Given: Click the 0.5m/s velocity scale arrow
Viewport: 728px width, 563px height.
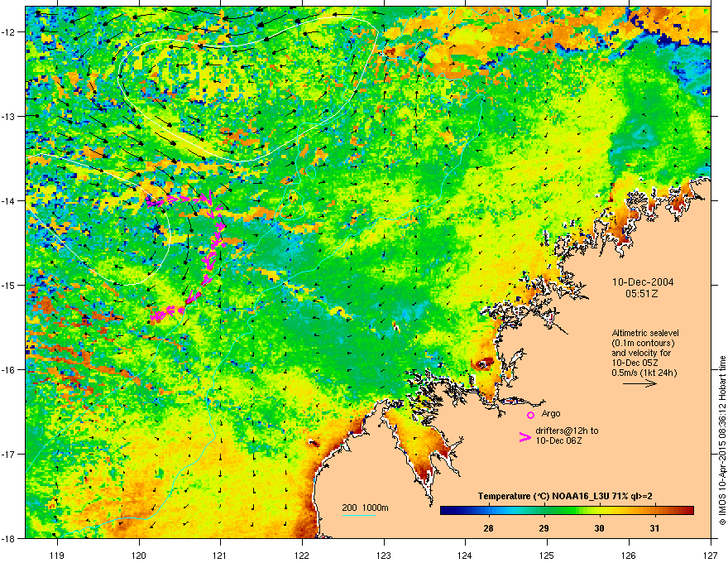Looking at the screenshot, I should (639, 383).
